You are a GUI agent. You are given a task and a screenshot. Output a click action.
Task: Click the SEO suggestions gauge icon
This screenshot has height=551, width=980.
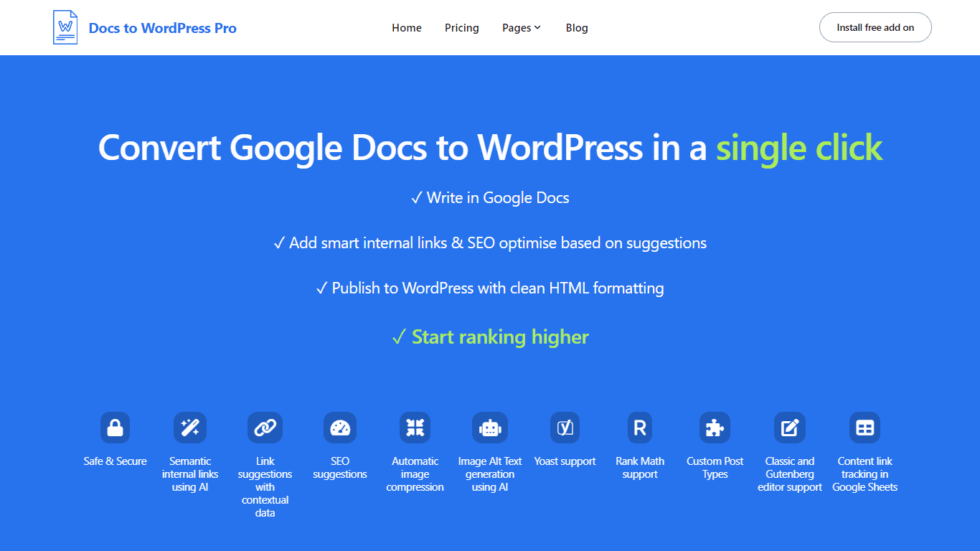[340, 428]
